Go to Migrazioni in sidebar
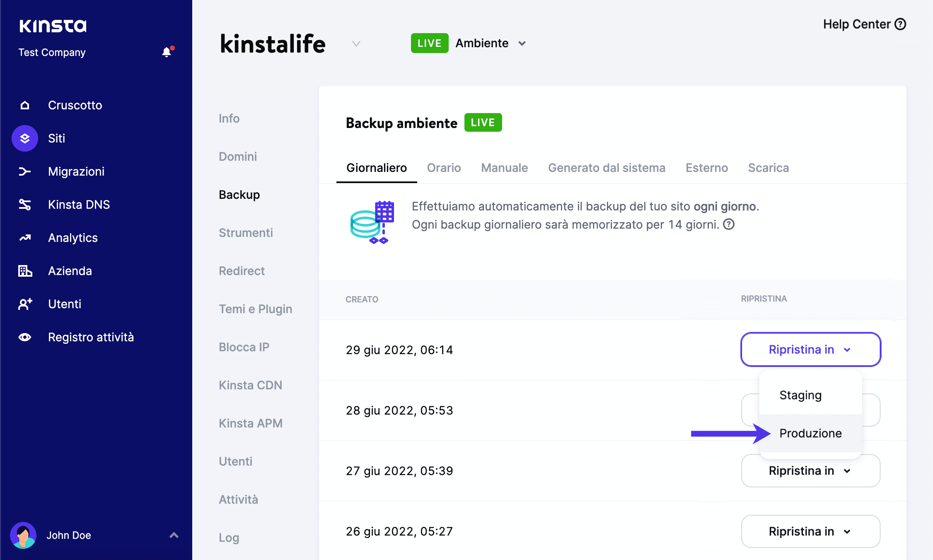Image resolution: width=933 pixels, height=560 pixels. pos(76,171)
